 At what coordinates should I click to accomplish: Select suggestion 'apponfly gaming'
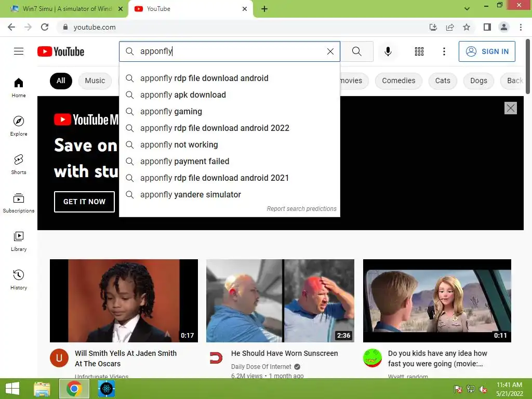point(229,111)
